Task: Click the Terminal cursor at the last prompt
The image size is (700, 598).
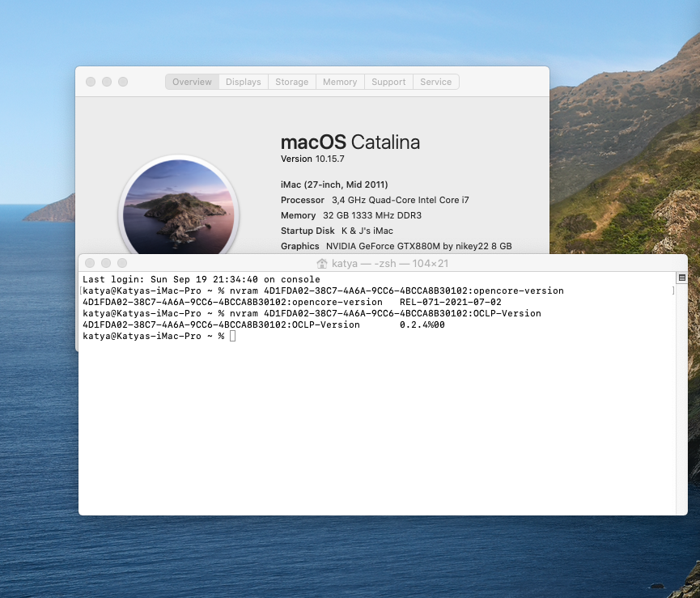Action: (232, 336)
